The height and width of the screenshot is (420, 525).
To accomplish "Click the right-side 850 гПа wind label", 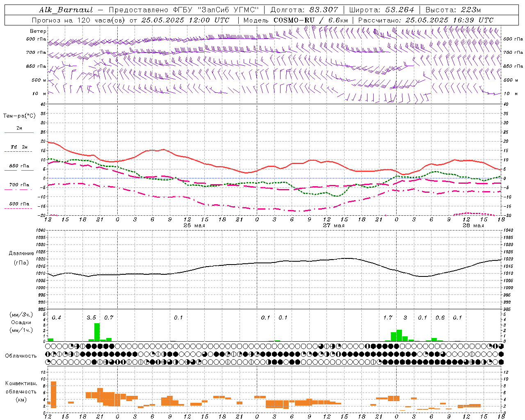I will tap(513, 66).
